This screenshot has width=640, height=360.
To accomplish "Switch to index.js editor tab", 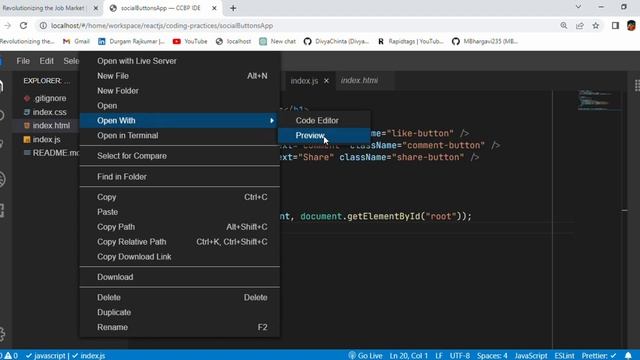I will click(304, 81).
